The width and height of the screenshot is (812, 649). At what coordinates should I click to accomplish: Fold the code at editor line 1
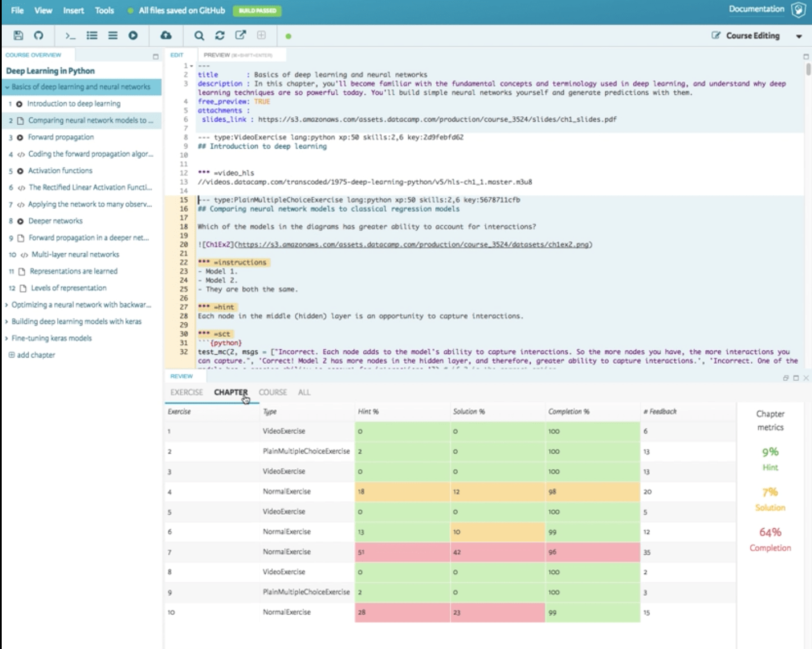click(191, 66)
